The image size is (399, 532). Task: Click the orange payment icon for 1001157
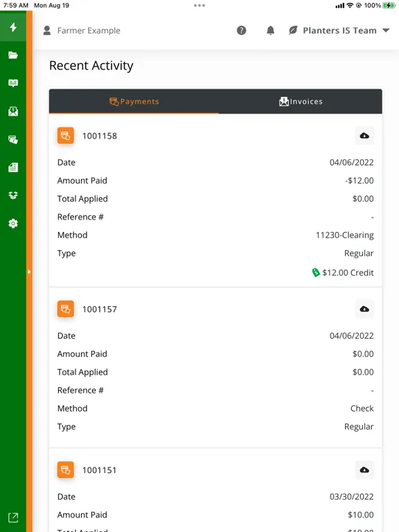click(66, 309)
